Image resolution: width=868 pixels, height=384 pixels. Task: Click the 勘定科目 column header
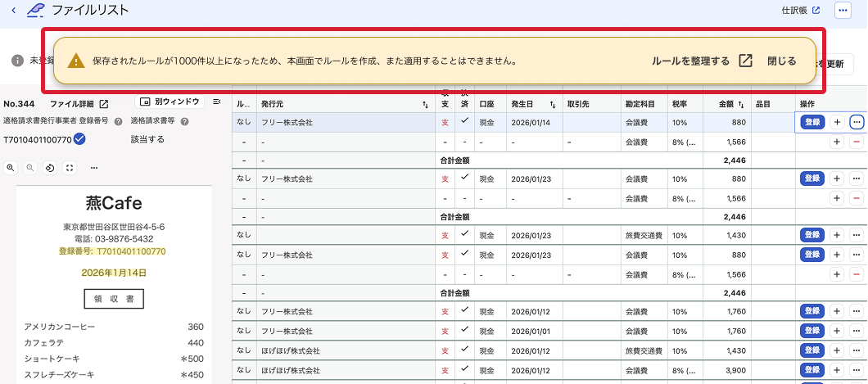(644, 104)
